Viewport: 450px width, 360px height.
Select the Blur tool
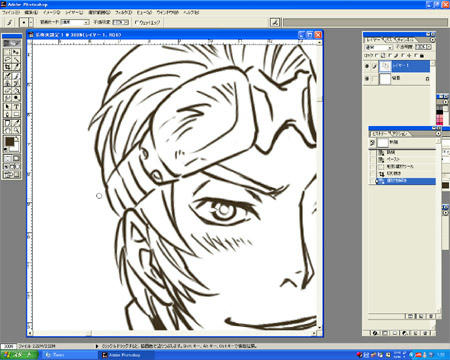point(7,98)
